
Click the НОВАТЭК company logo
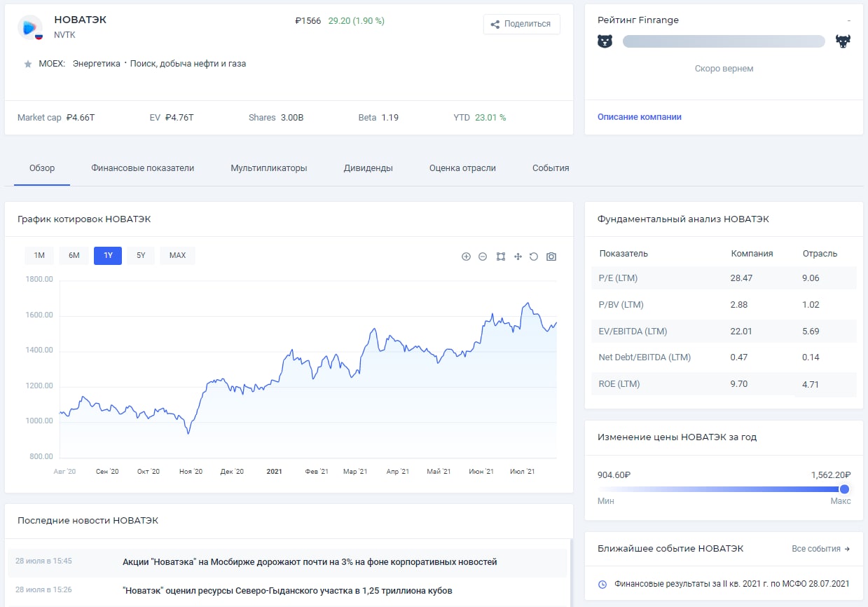click(x=30, y=27)
